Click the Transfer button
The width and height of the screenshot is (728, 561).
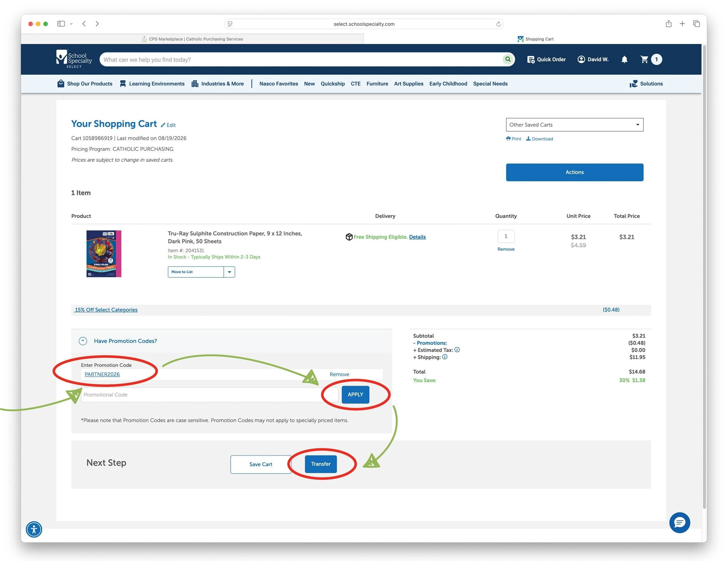(x=321, y=464)
